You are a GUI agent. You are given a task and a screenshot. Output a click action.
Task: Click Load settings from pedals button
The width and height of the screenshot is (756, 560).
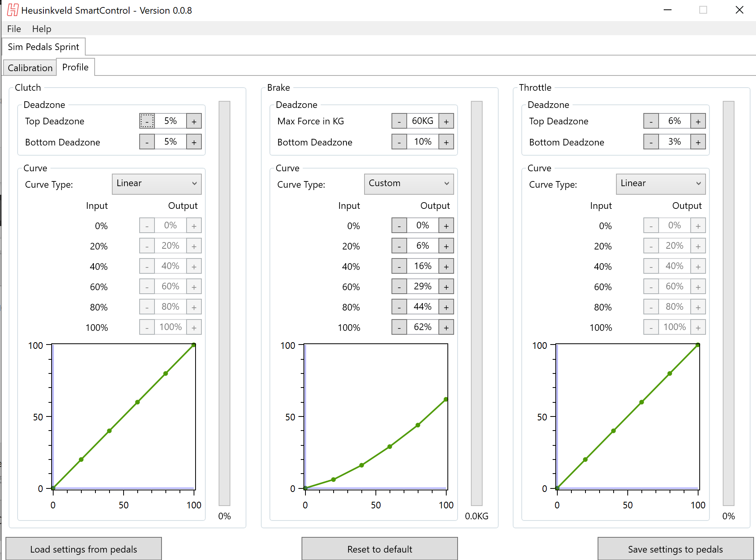click(84, 549)
